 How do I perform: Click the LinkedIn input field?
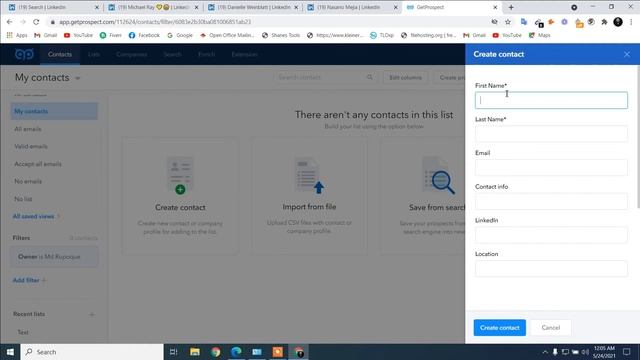click(x=551, y=235)
